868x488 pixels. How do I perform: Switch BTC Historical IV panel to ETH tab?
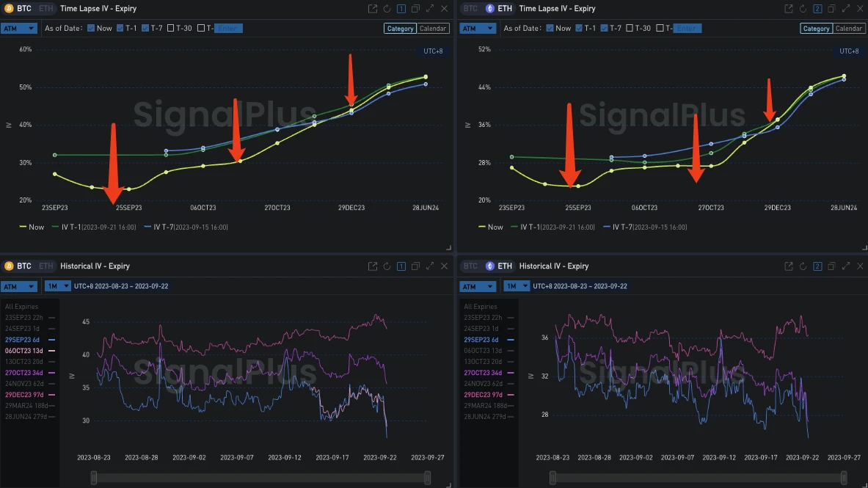46,266
